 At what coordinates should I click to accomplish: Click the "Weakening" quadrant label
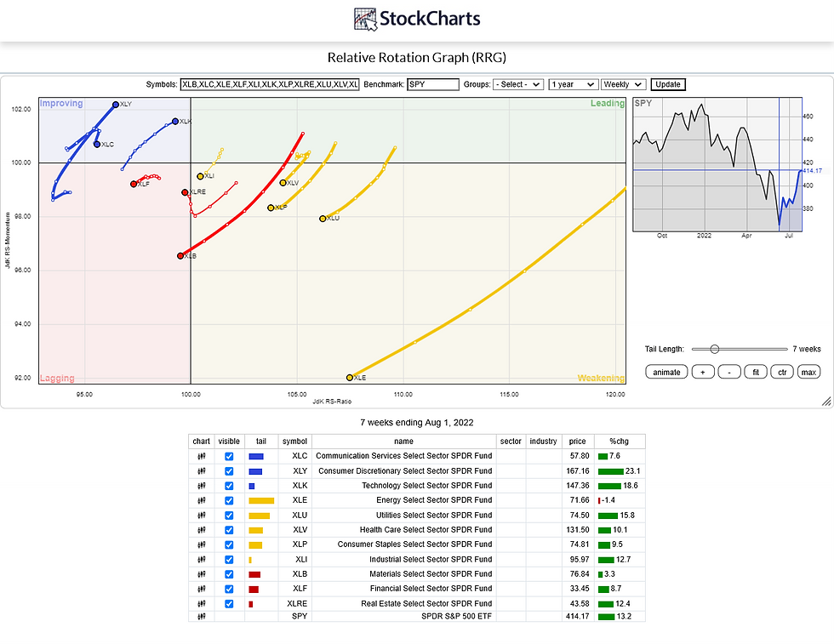601,378
